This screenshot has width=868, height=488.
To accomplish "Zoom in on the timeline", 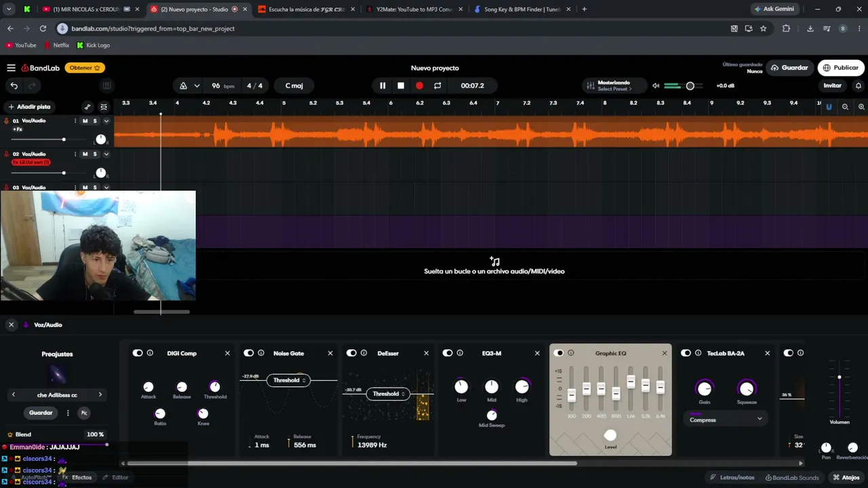I will (x=861, y=107).
